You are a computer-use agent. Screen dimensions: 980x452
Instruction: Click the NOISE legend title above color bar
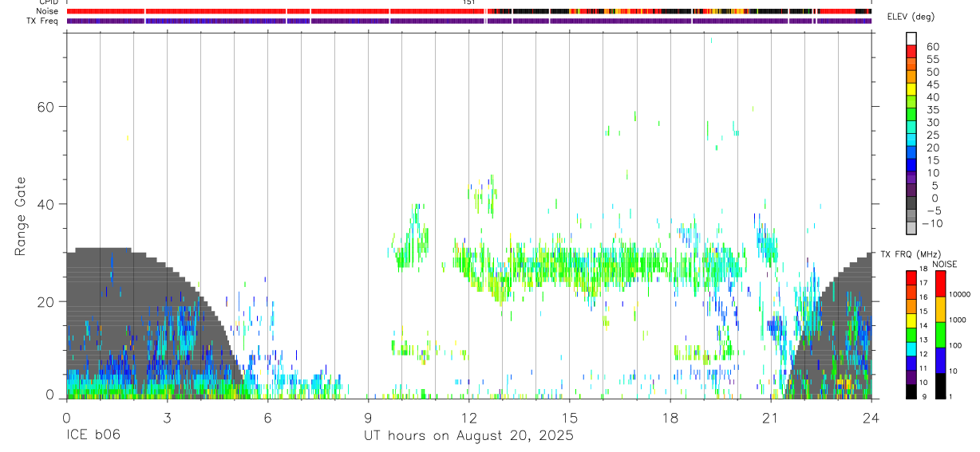click(x=945, y=264)
